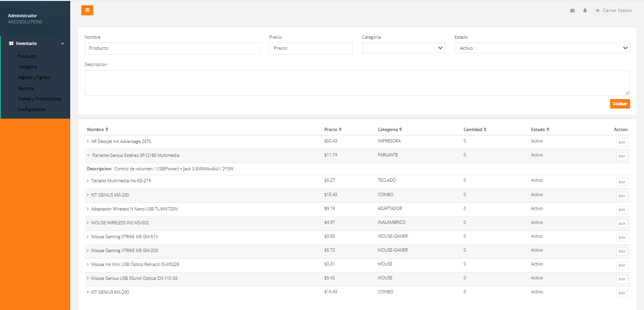Image resolution: width=644 pixels, height=310 pixels.
Task: Click the ADAPTADOR category cell
Action: click(x=390, y=209)
